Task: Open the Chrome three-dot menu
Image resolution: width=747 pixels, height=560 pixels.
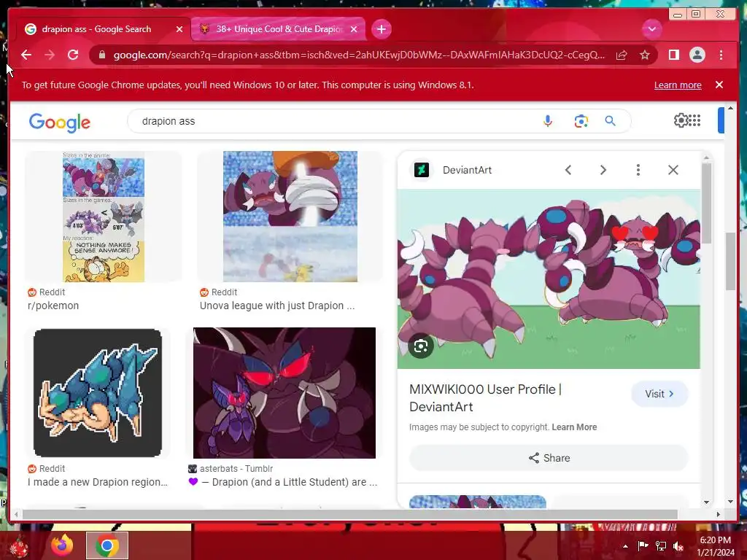Action: pyautogui.click(x=721, y=55)
